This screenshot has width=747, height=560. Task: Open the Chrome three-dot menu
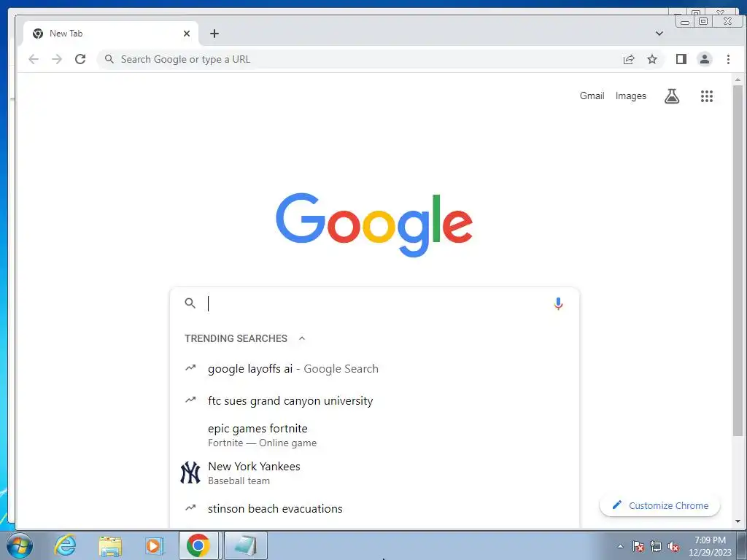tap(728, 59)
